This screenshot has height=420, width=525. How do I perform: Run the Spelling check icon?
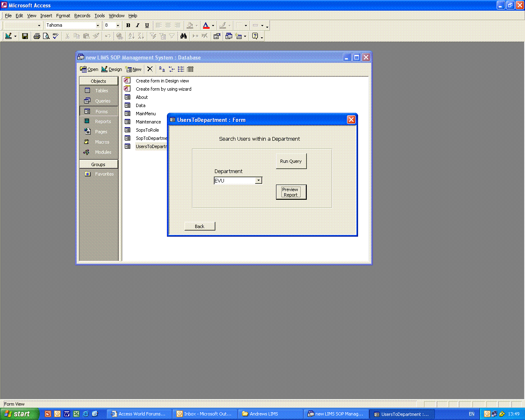coord(55,36)
